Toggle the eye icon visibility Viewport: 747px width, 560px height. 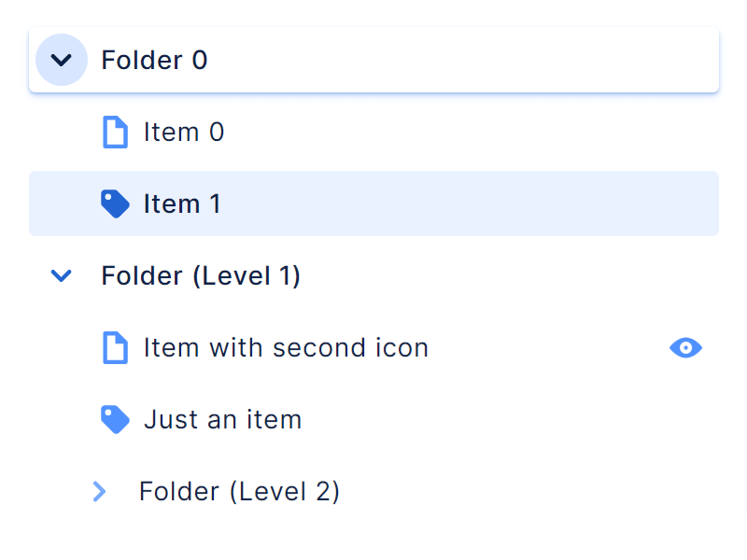[x=685, y=348]
